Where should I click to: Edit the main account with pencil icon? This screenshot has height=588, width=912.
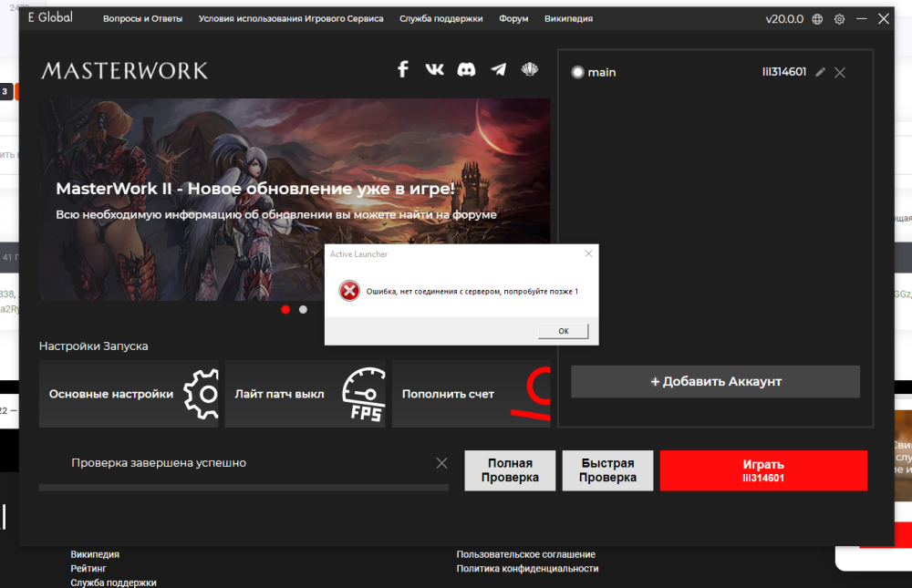click(820, 72)
